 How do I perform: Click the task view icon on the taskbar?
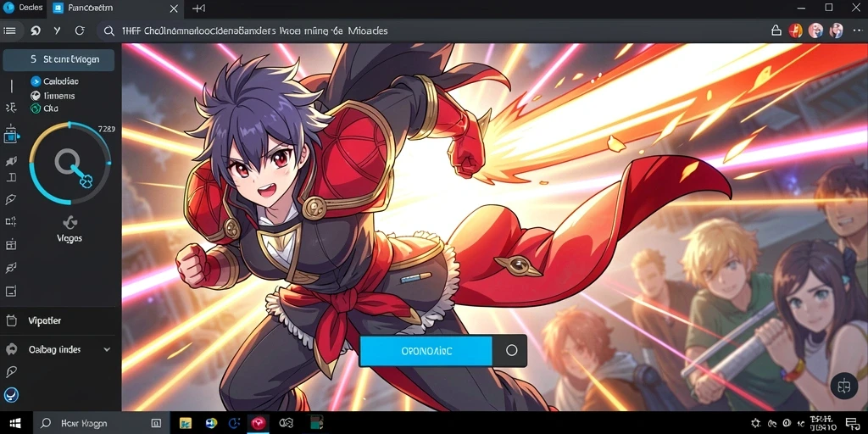pyautogui.click(x=156, y=423)
